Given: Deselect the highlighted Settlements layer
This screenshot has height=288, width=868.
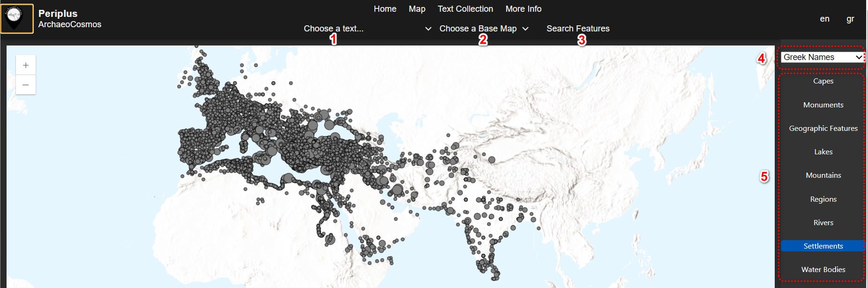Looking at the screenshot, I should [x=823, y=246].
